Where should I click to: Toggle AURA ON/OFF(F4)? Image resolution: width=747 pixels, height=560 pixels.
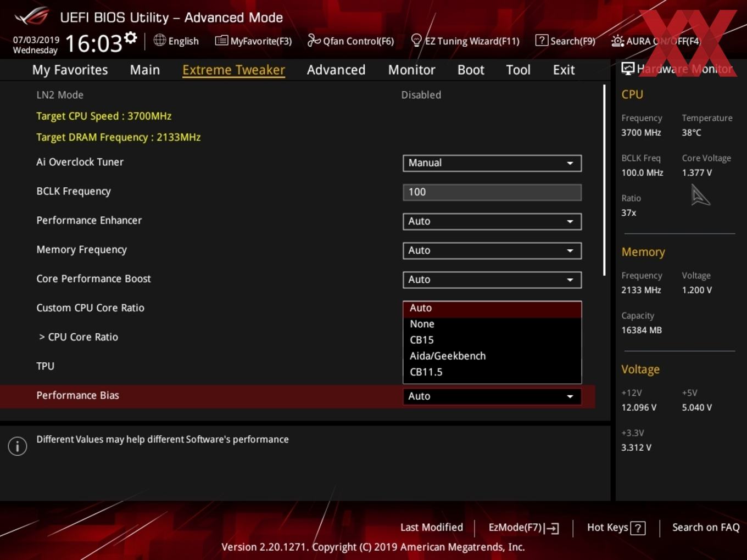(x=656, y=41)
